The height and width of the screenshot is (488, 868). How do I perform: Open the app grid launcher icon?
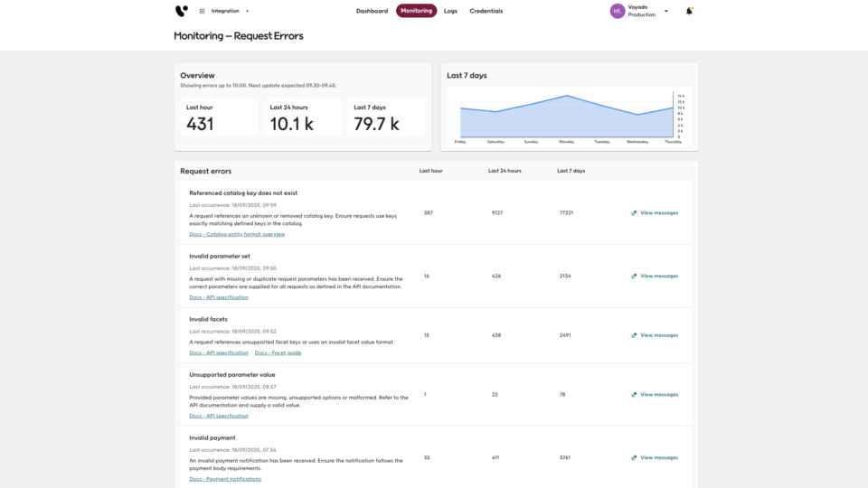point(202,11)
